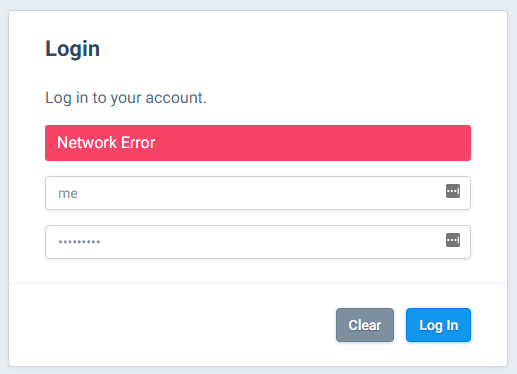Open password manager icon in password field

pyautogui.click(x=453, y=240)
